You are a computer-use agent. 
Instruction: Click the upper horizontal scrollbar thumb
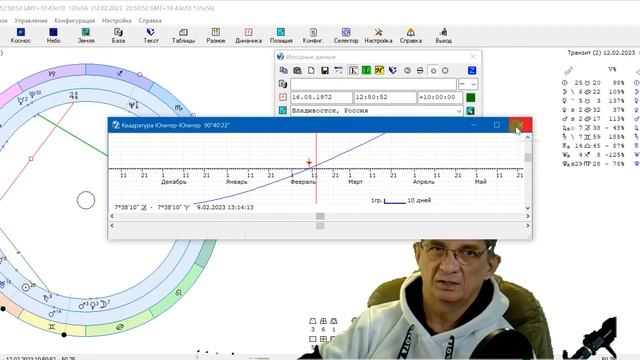320,216
